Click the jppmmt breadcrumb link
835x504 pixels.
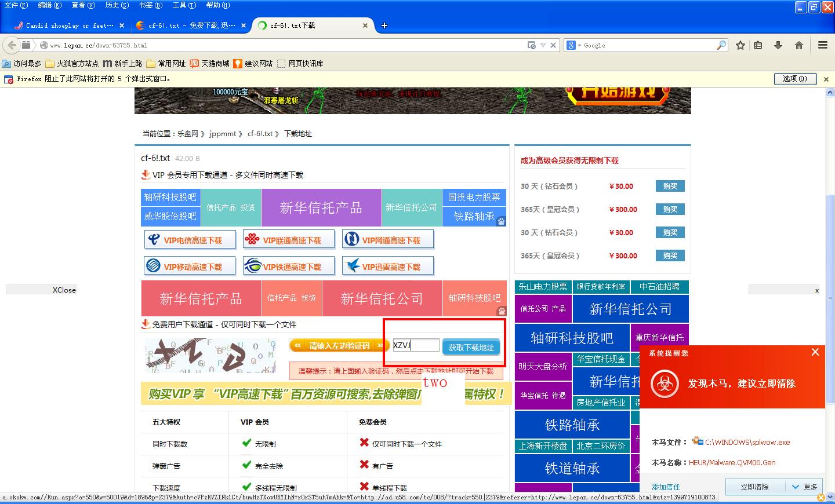click(223, 134)
